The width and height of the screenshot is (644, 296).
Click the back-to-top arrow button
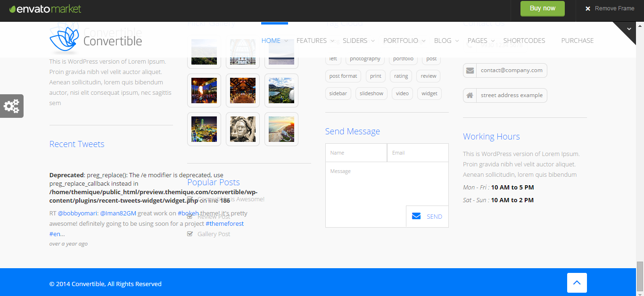pos(577,283)
